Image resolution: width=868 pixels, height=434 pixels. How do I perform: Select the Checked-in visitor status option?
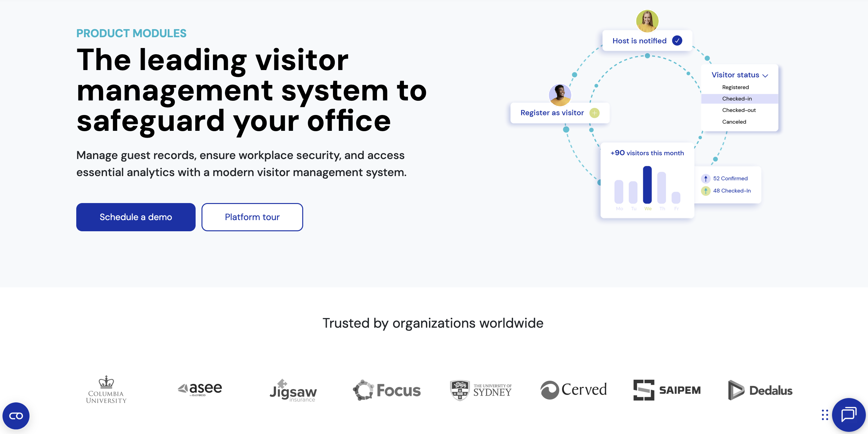738,98
